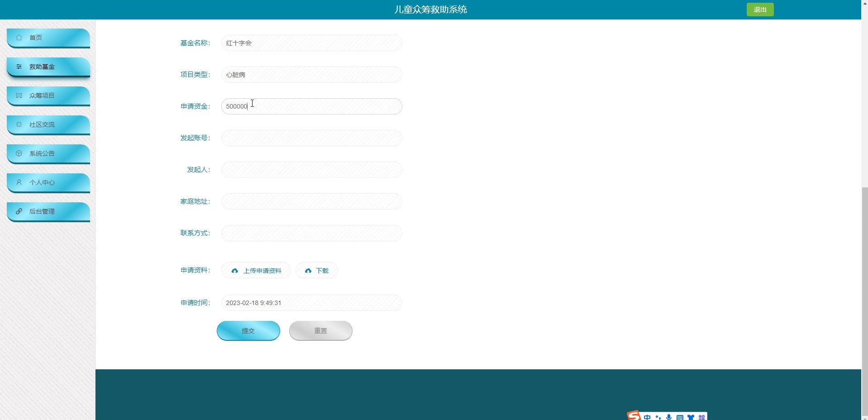Focus the empty 发起人 input field

pos(312,170)
